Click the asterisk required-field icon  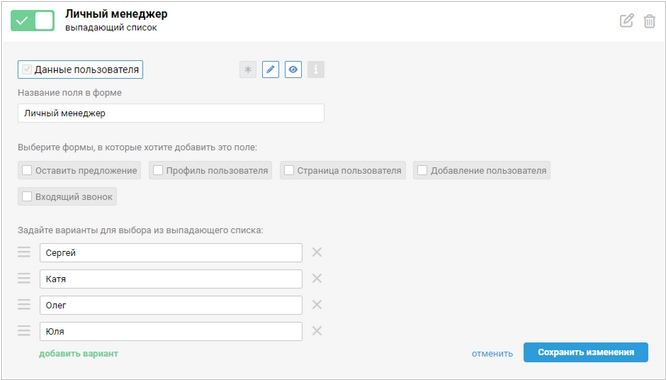(248, 70)
